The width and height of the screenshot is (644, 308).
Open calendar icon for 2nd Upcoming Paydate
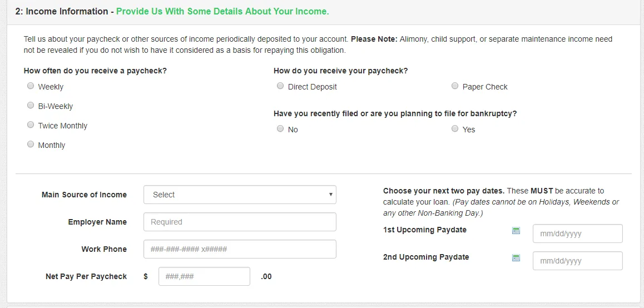click(516, 257)
